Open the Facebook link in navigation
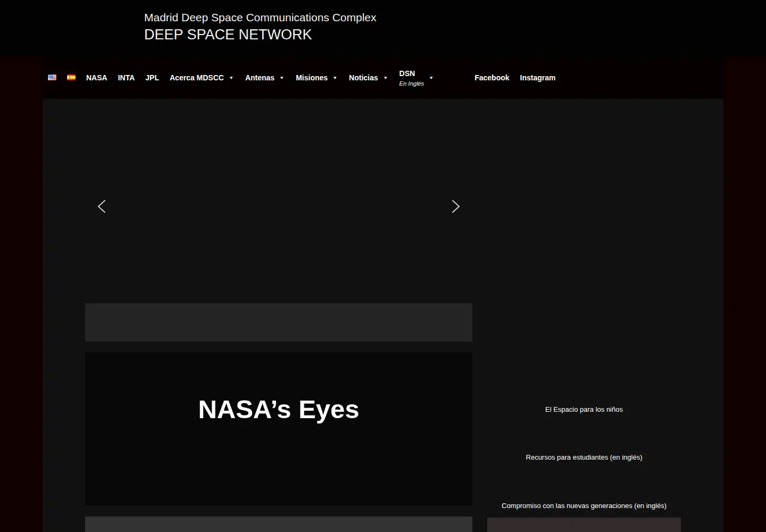Image resolution: width=766 pixels, height=532 pixels. click(x=492, y=78)
